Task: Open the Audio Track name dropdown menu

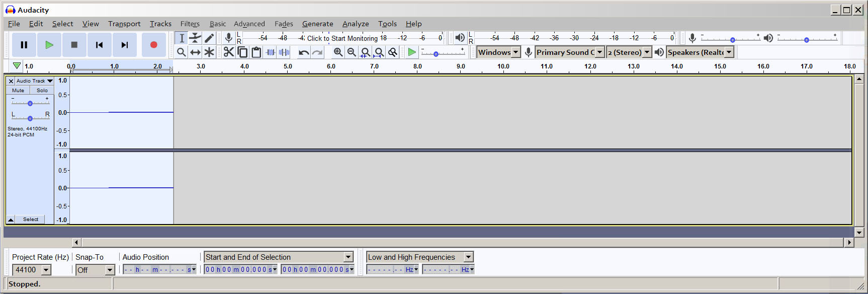Action: (x=35, y=81)
